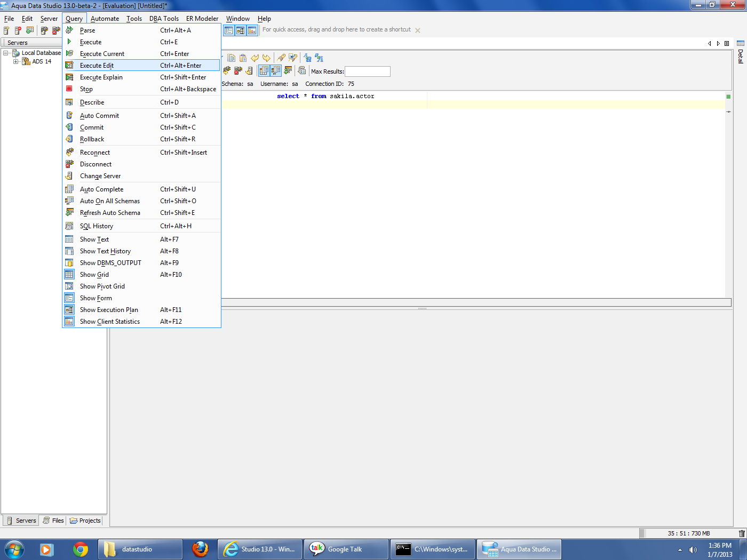Click the Find and Replace icon
This screenshot has height=560, width=747.
click(292, 58)
